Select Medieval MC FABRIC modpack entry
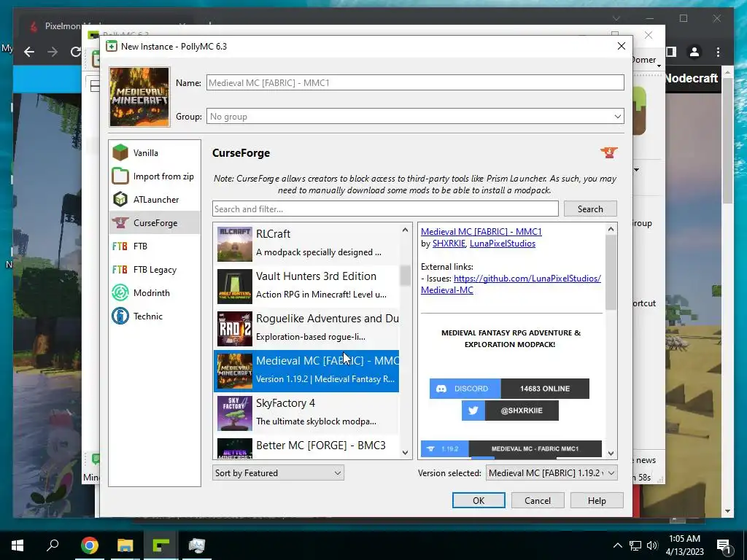 click(306, 370)
